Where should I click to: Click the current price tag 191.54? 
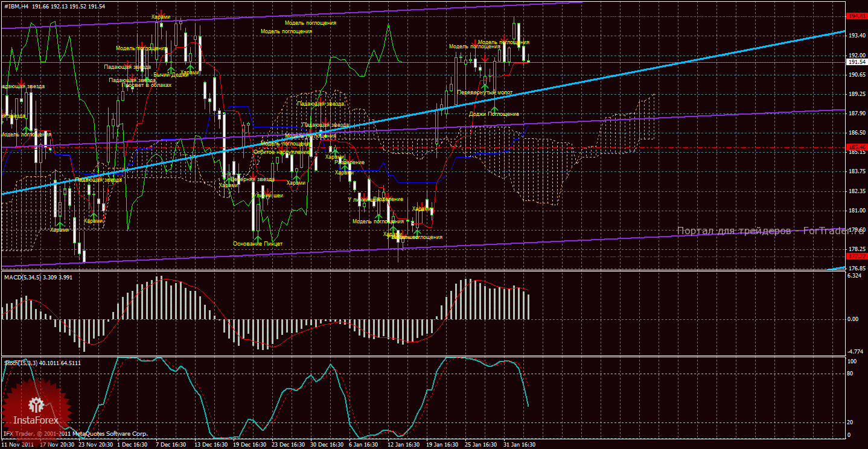[857, 62]
